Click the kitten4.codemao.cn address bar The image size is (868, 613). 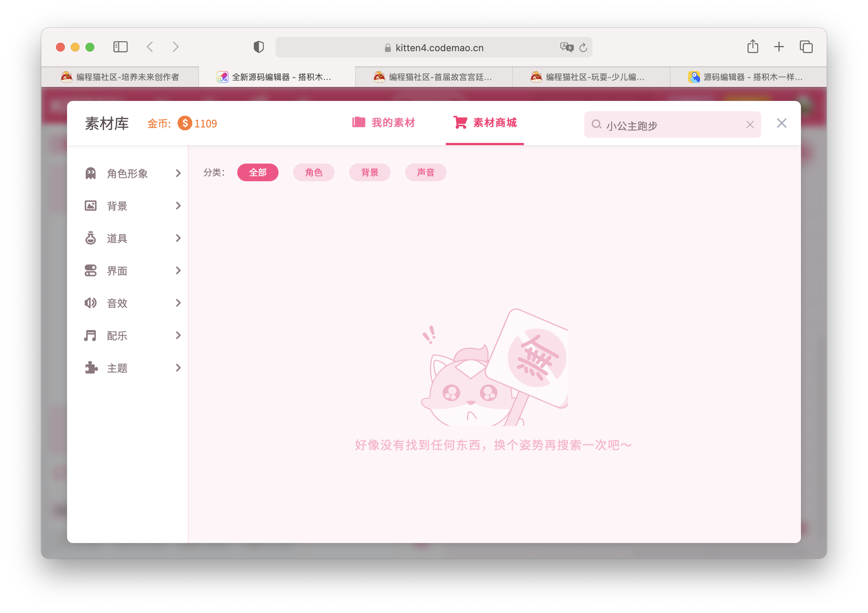pyautogui.click(x=434, y=47)
